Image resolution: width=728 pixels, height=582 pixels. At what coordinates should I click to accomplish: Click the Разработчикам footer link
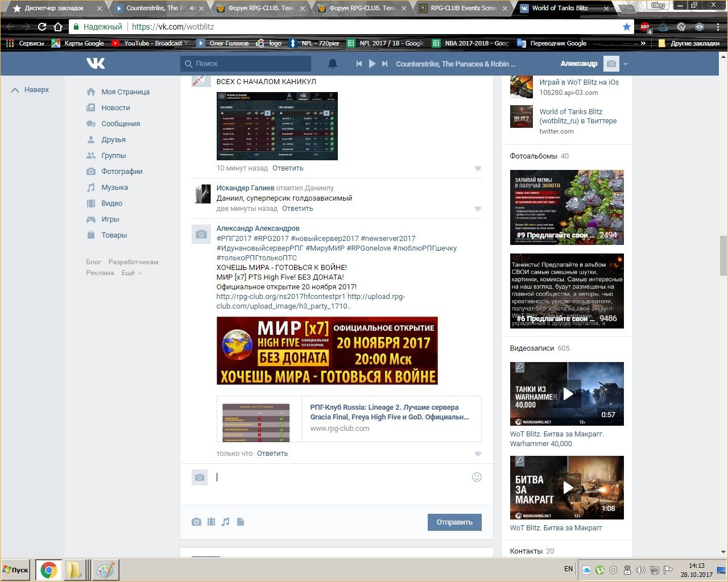tap(134, 262)
